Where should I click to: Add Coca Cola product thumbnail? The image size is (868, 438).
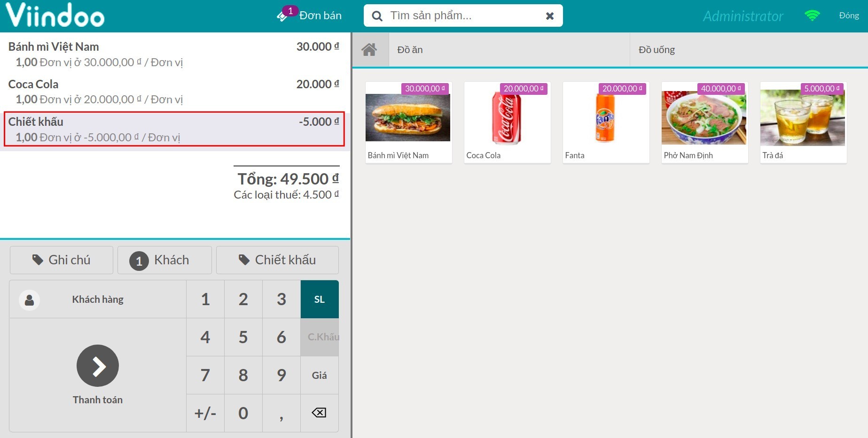(x=507, y=122)
